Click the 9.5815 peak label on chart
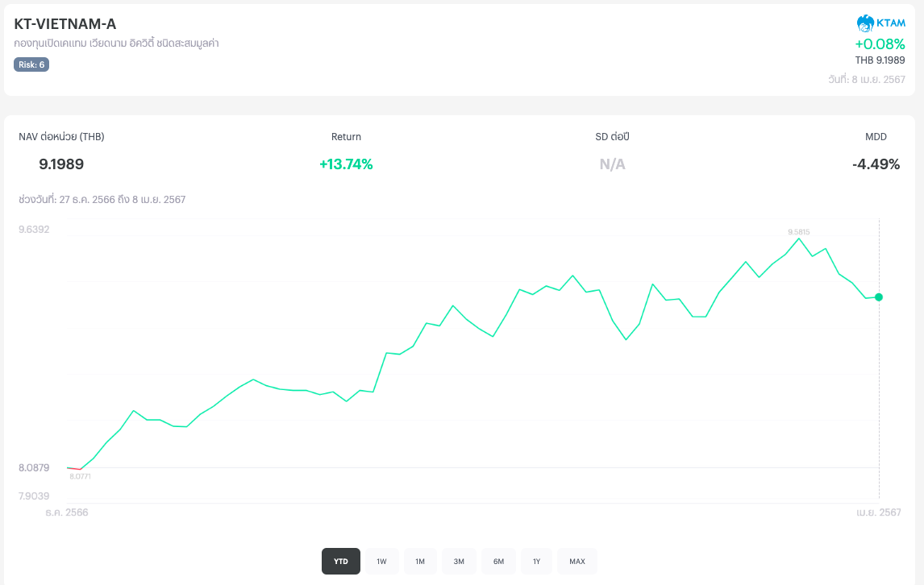This screenshot has height=585, width=924. pyautogui.click(x=798, y=232)
